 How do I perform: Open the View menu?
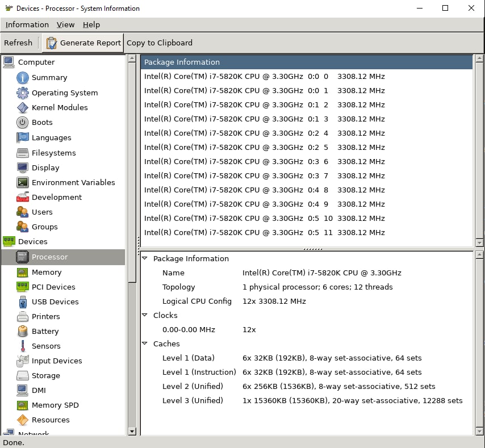[x=65, y=25]
